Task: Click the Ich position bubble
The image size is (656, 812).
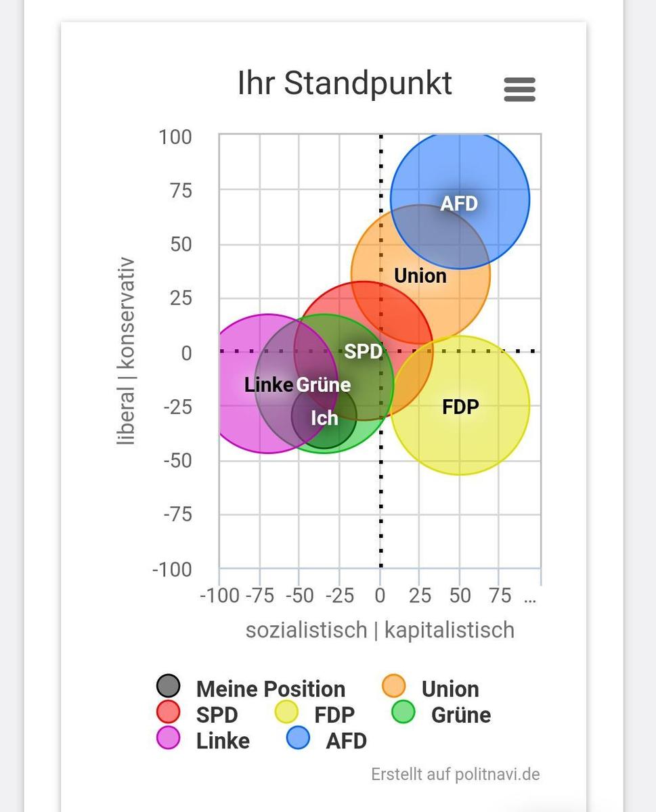Action: [324, 418]
